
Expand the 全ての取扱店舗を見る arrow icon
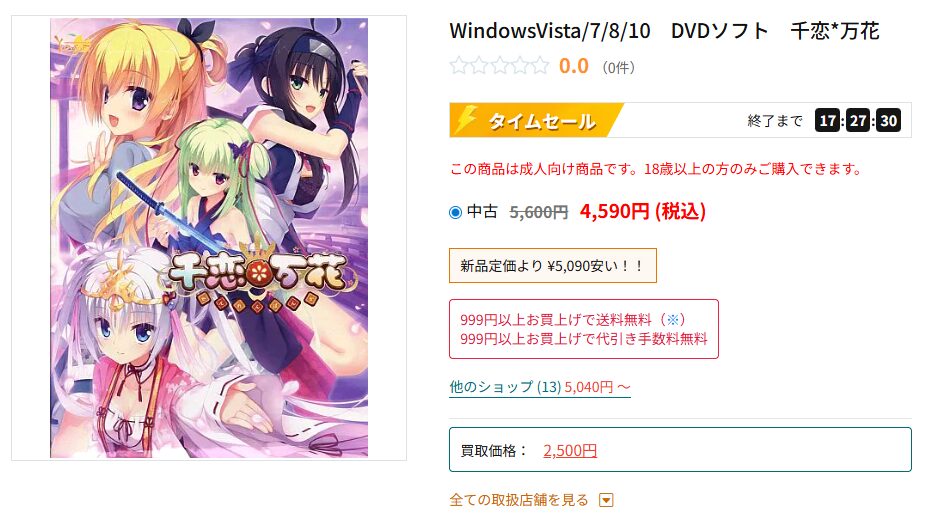pos(606,500)
